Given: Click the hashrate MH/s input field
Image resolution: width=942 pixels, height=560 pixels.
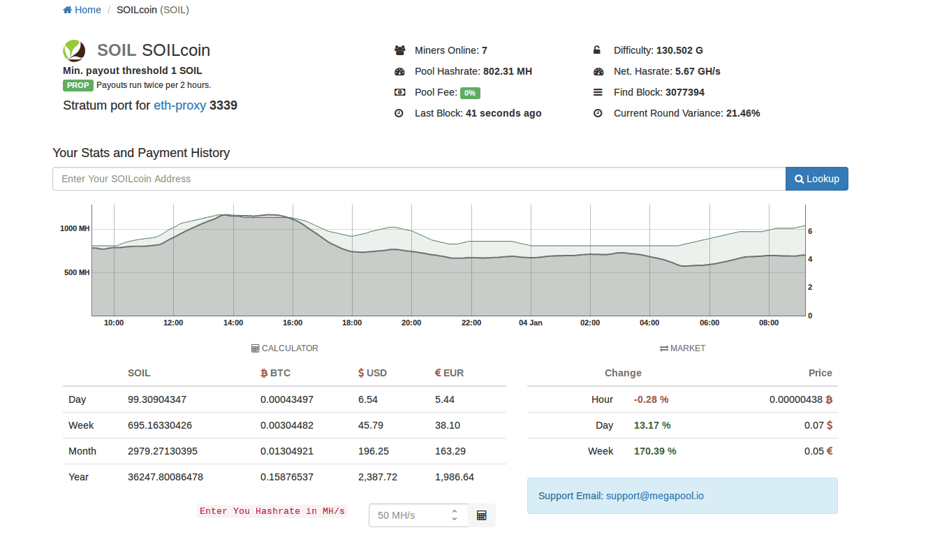Looking at the screenshot, I should coord(418,515).
